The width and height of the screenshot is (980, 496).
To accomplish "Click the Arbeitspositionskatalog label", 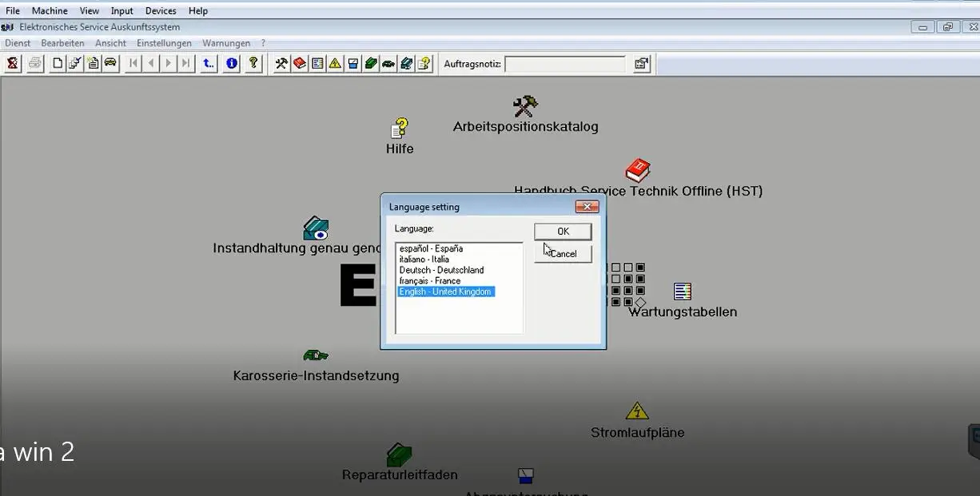I will click(525, 127).
